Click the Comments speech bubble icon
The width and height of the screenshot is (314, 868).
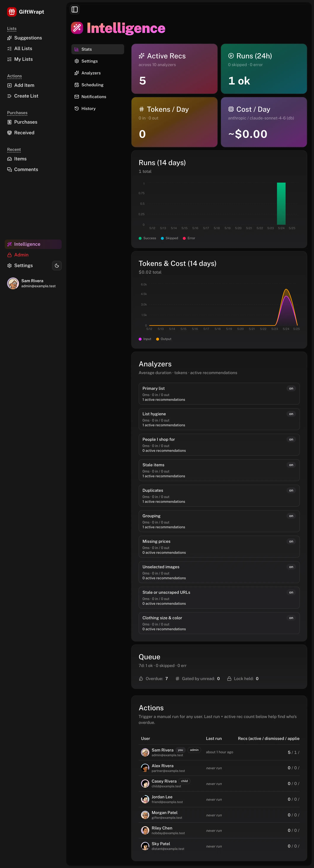[9, 169]
